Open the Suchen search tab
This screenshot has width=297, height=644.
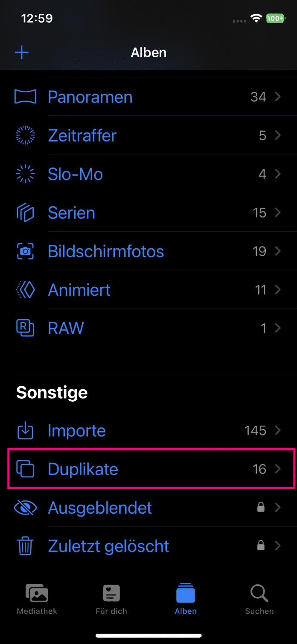pos(259,598)
